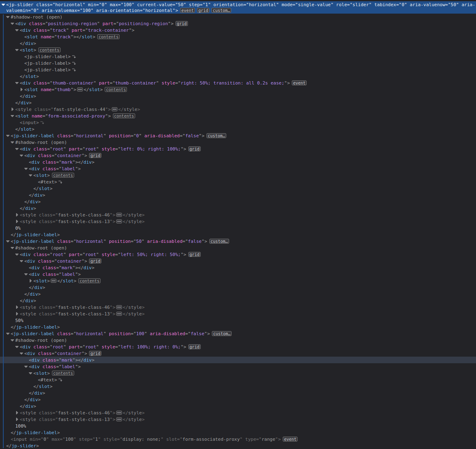
Task: Click the event badge on the range input element
Action: (290, 439)
